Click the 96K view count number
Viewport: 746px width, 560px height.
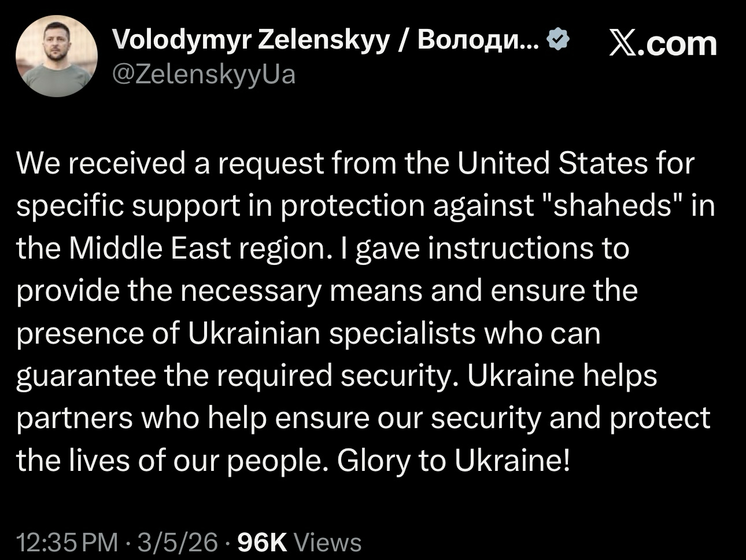click(x=262, y=542)
